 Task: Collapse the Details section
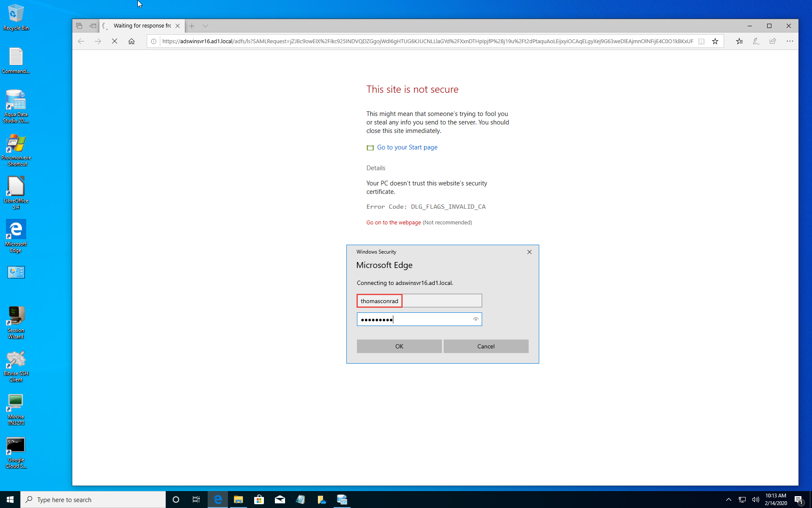point(376,168)
